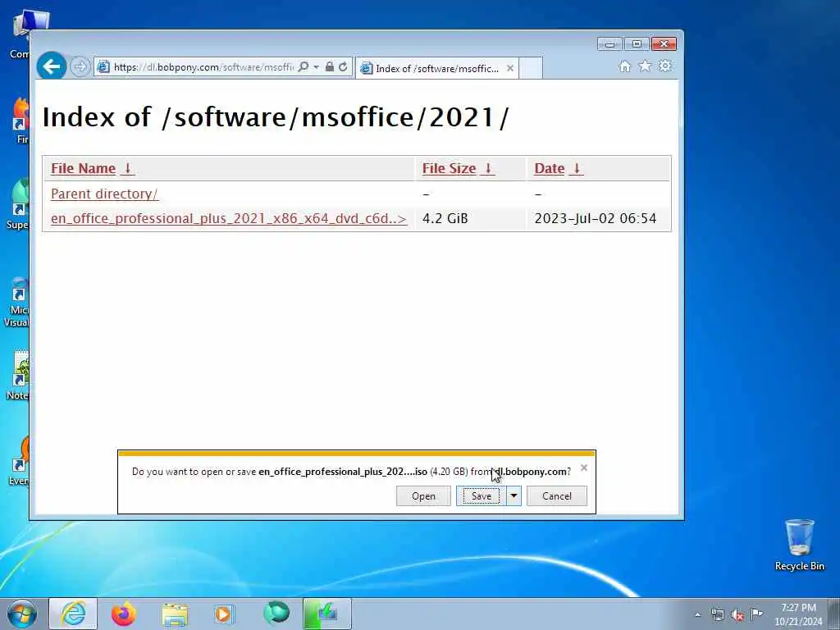Cancel the ISO download prompt
The height and width of the screenshot is (630, 840).
[x=557, y=496]
